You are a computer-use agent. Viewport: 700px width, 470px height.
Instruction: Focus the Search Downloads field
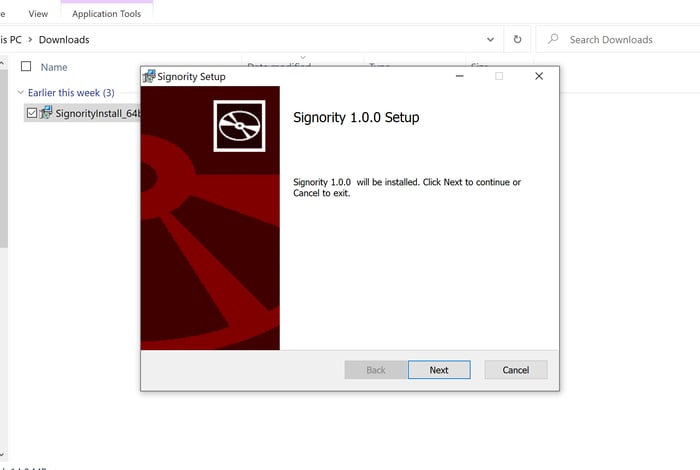coord(620,40)
